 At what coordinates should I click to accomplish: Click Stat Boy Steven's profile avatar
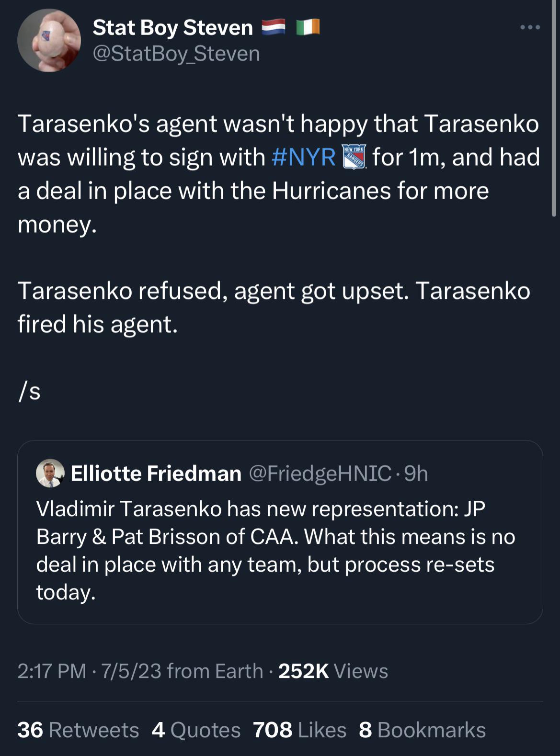point(49,41)
